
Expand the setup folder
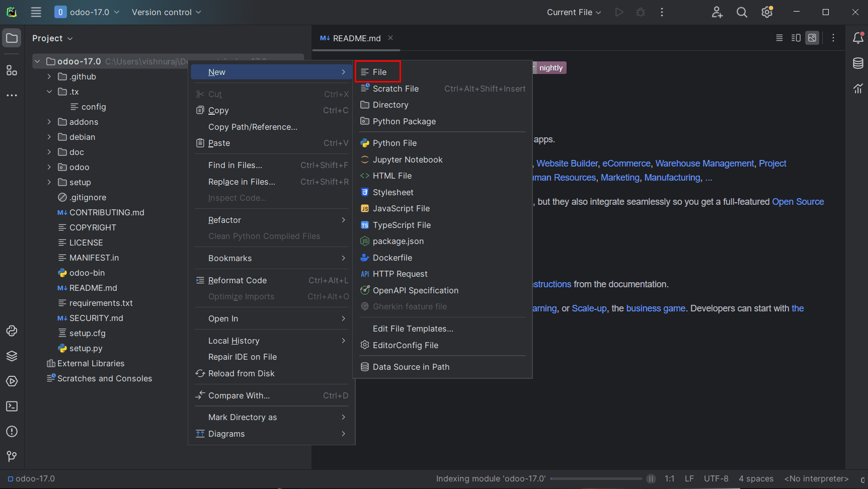[x=49, y=182]
